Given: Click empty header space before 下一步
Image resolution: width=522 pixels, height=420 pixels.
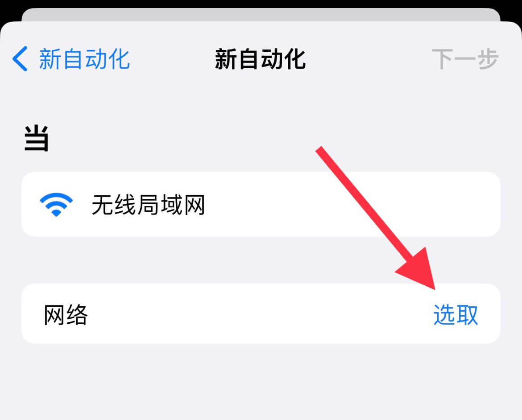Looking at the screenshot, I should [366, 59].
